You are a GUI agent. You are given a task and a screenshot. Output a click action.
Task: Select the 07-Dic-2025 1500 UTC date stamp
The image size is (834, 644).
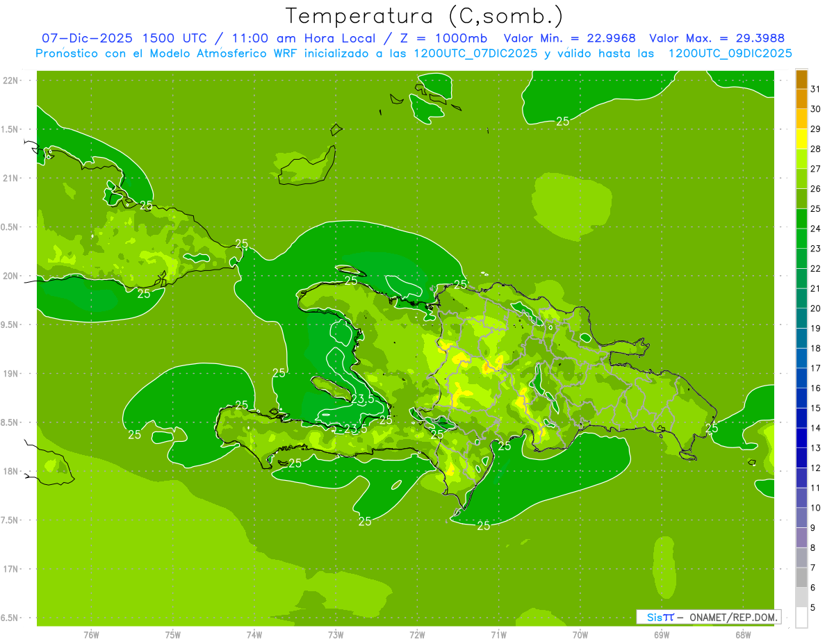(124, 38)
